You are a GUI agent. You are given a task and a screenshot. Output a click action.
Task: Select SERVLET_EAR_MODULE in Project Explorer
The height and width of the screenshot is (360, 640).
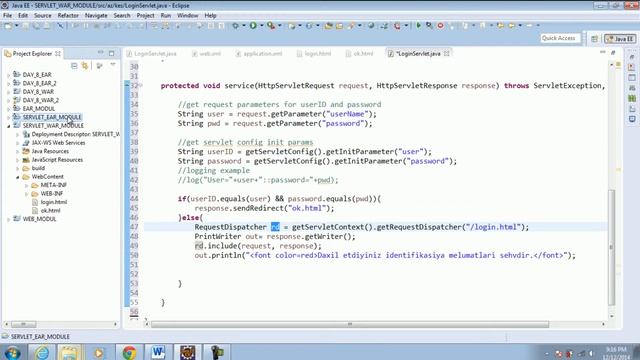(x=52, y=117)
